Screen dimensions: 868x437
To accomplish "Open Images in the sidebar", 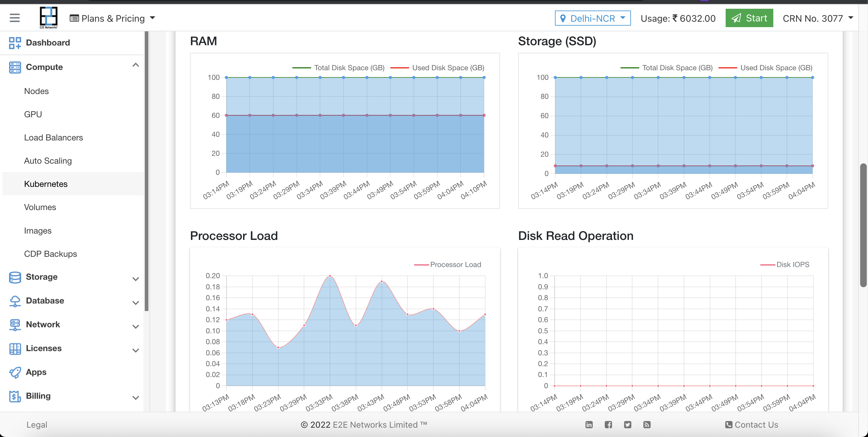I will (x=38, y=231).
